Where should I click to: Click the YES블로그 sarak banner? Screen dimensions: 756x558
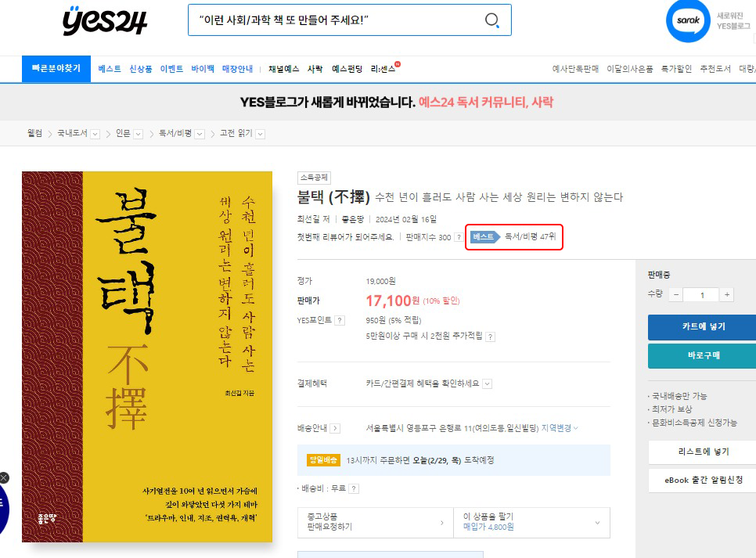click(396, 102)
